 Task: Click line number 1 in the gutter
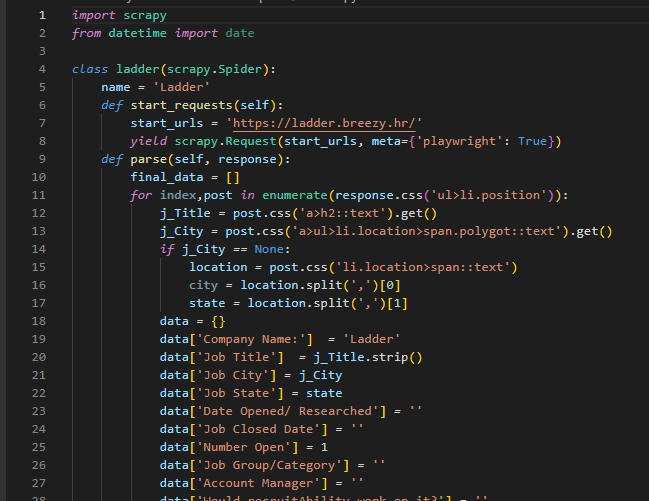click(x=41, y=15)
